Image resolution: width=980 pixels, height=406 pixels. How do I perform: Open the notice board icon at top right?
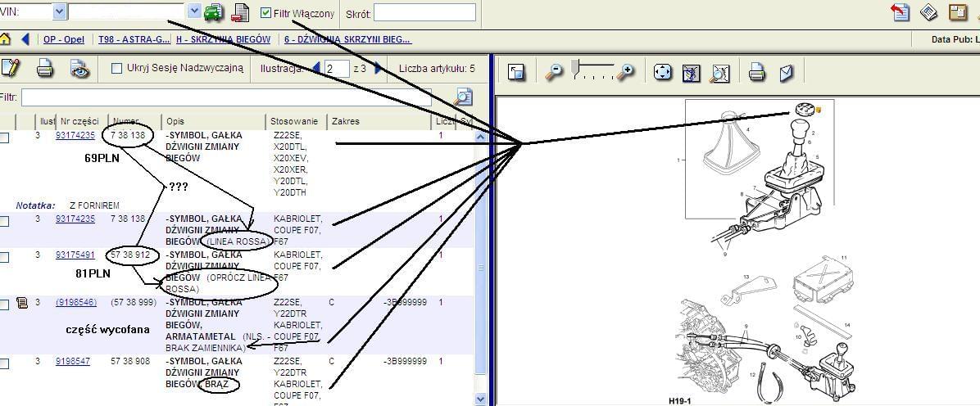coord(958,11)
